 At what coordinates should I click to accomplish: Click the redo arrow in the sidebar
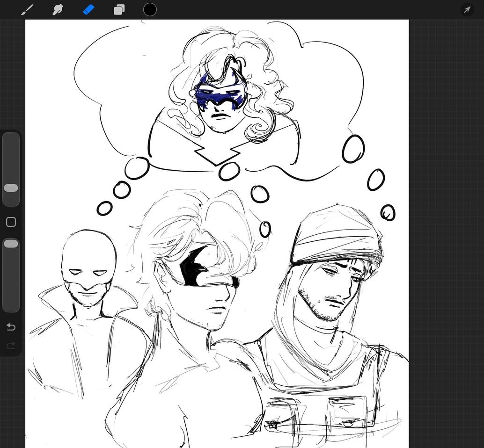click(11, 345)
